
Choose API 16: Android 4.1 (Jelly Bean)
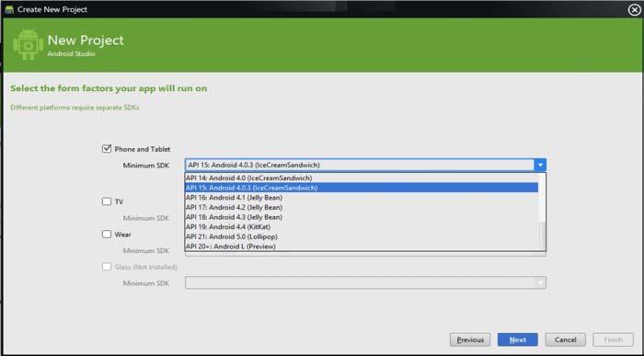point(362,198)
